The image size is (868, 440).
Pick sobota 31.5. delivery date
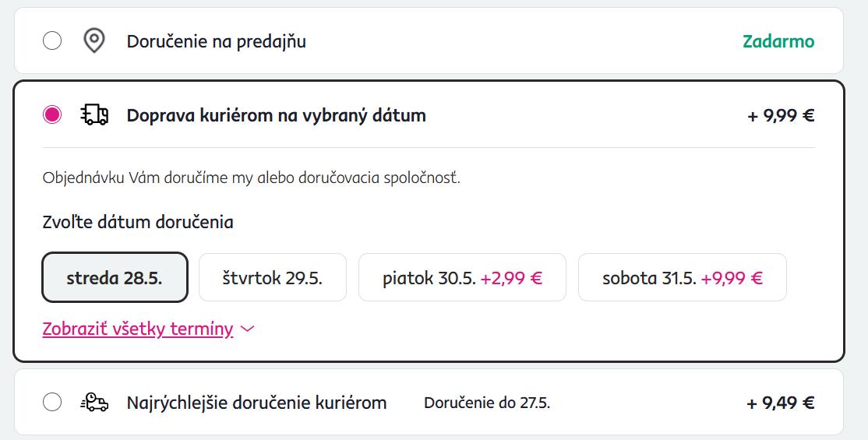click(x=649, y=277)
